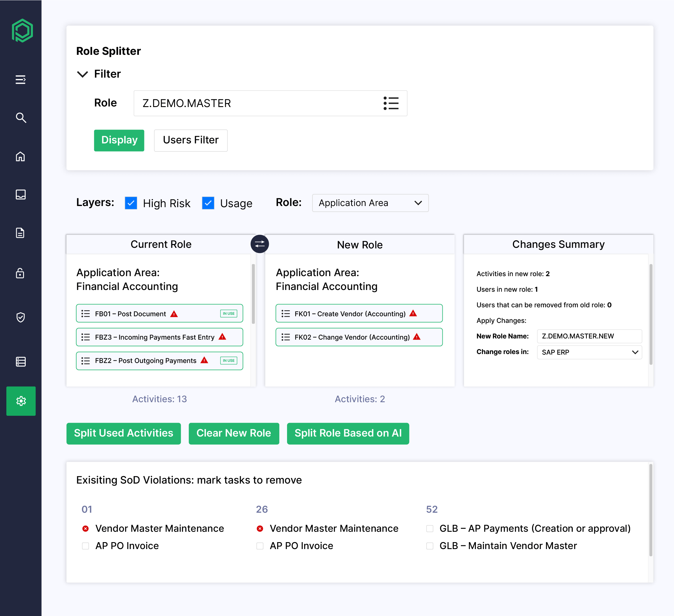Click the shield check sidebar icon
This screenshot has height=616, width=674.
point(21,317)
